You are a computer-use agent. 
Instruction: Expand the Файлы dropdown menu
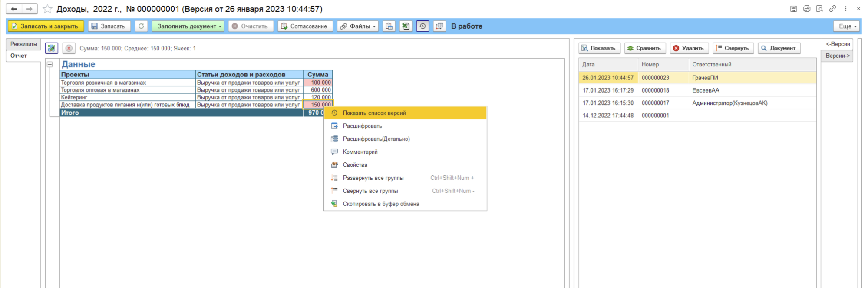tap(358, 26)
